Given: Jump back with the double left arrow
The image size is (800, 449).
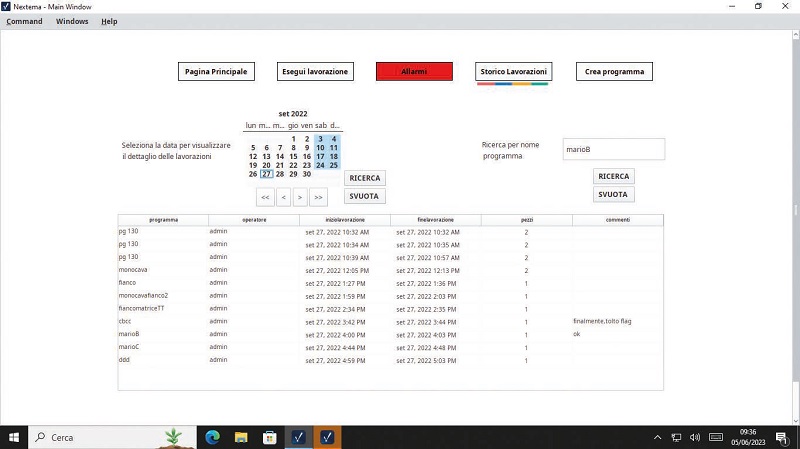Looking at the screenshot, I should [x=265, y=197].
